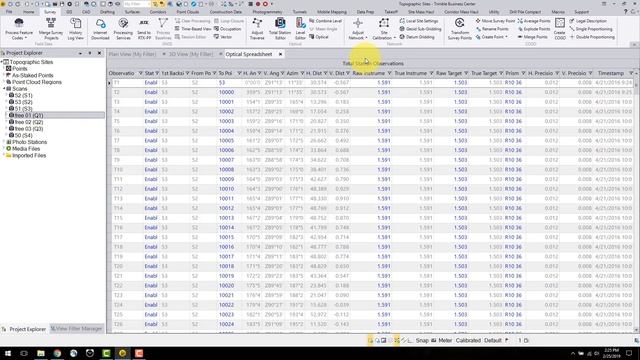Open Legal Description tool
Screen dimensions: 640x360
588,21
